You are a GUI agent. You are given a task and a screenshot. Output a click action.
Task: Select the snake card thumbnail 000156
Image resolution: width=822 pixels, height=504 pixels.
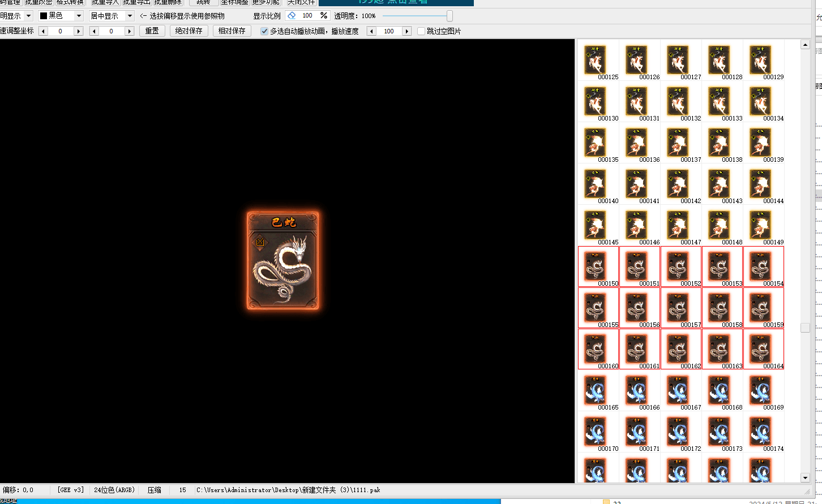[x=640, y=308]
